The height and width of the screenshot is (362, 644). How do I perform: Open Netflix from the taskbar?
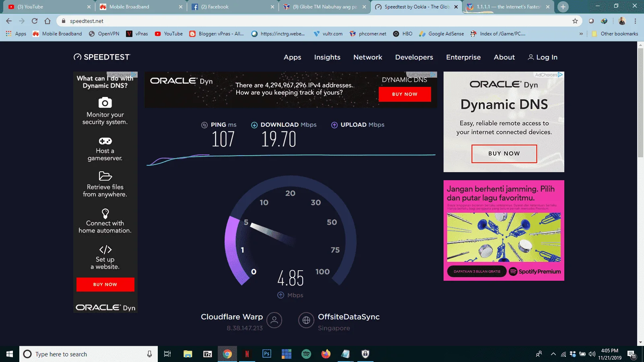coord(247,354)
